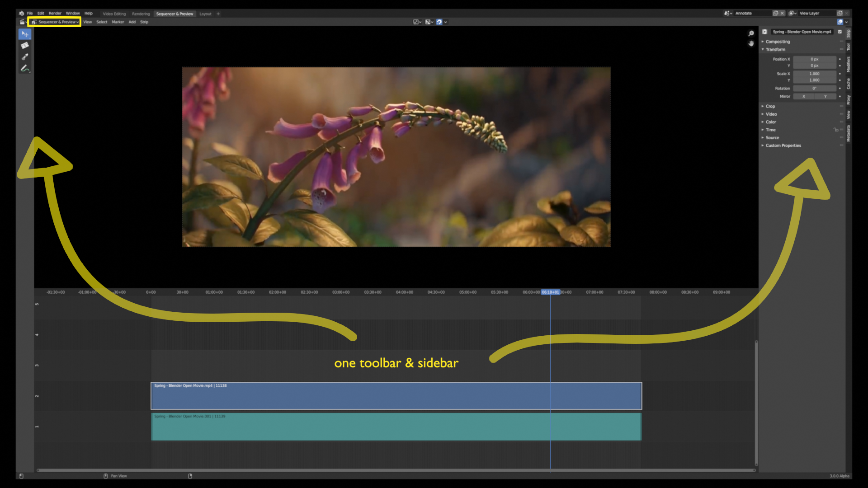Viewport: 868px width, 488px height.
Task: Click the Scale X value field
Action: pyautogui.click(x=814, y=74)
